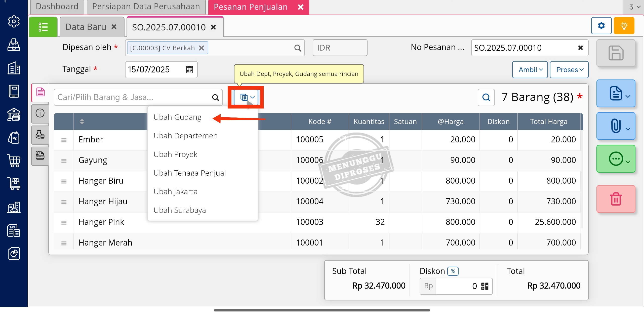This screenshot has height=315, width=644.
Task: Click the green list view icon
Action: (43, 27)
